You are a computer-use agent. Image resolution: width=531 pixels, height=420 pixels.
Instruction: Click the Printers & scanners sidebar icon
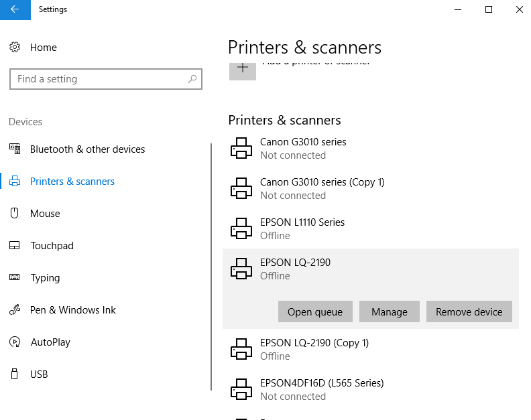pos(15,181)
